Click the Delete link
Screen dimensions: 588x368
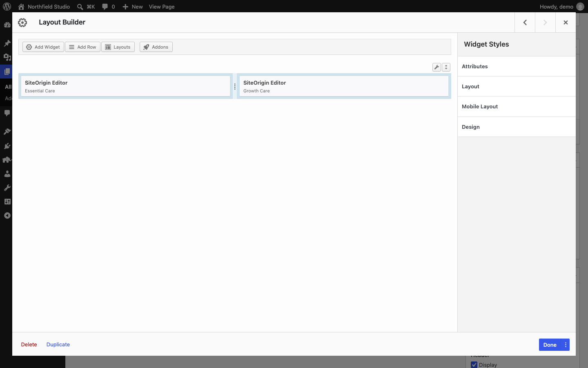point(29,345)
